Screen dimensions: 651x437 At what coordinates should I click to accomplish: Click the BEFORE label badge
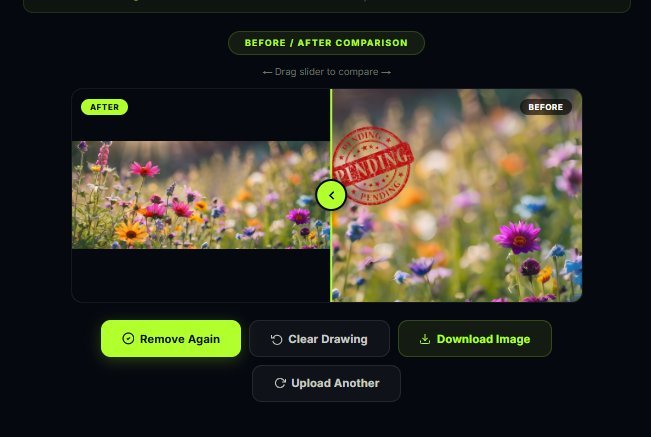point(546,107)
